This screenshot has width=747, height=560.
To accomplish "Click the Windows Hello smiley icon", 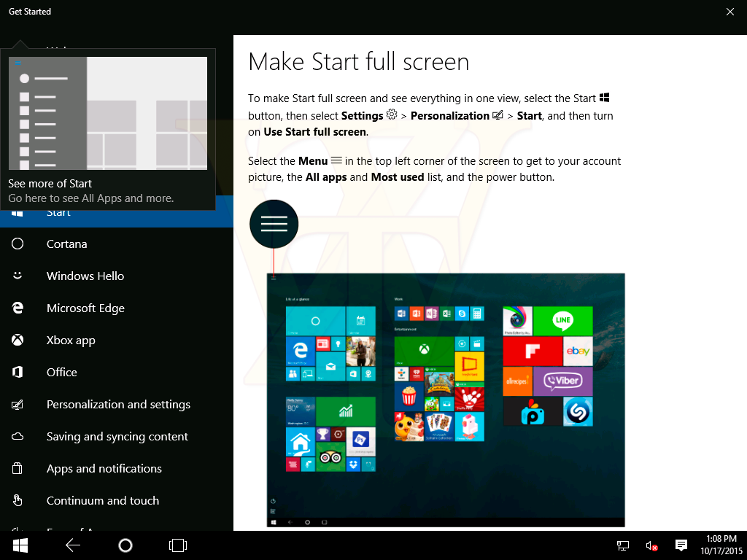I will 18,276.
